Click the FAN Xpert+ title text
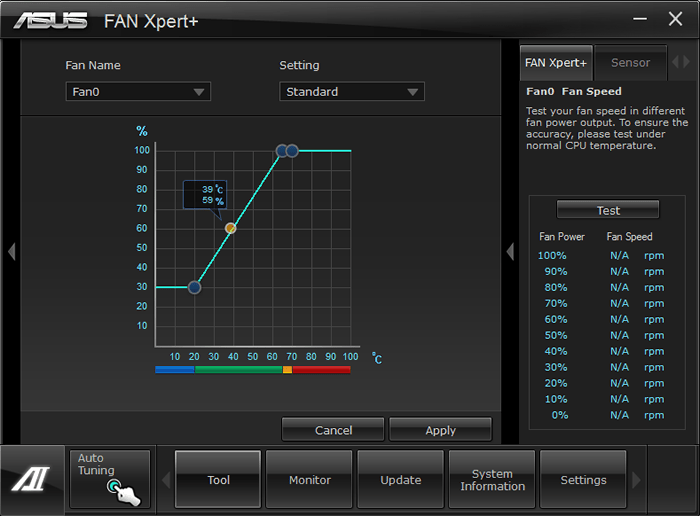Viewport: 700px width, 516px height. (x=151, y=21)
